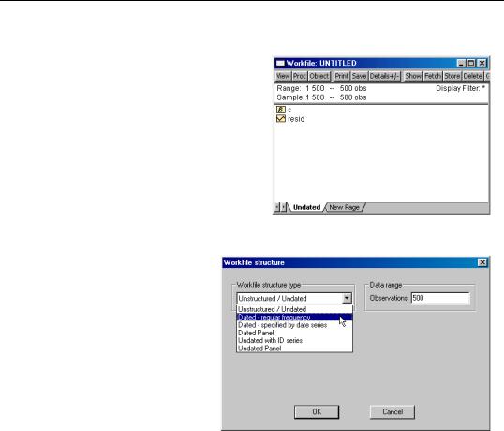The image size is (504, 431).
Task: Close the Workfile structure dialog
Action: 482,262
